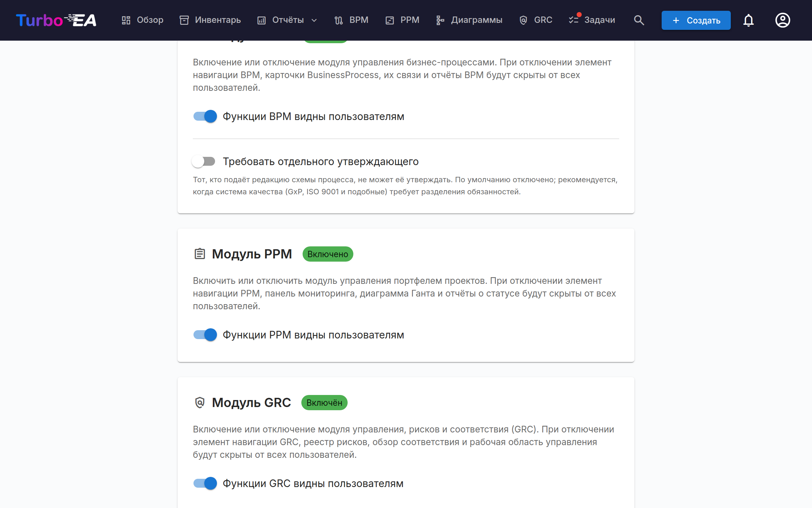Click the Обзор dashboard icon
This screenshot has width=812, height=508.
tap(126, 20)
